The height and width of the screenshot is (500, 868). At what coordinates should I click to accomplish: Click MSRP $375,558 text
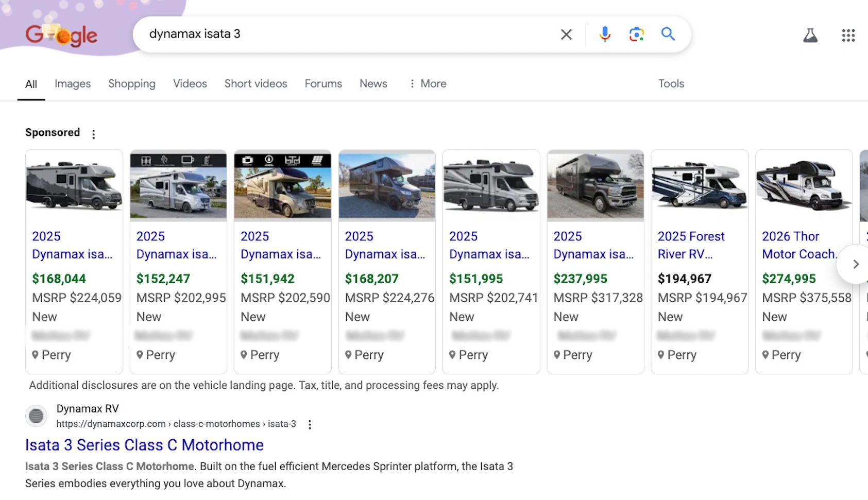807,298
